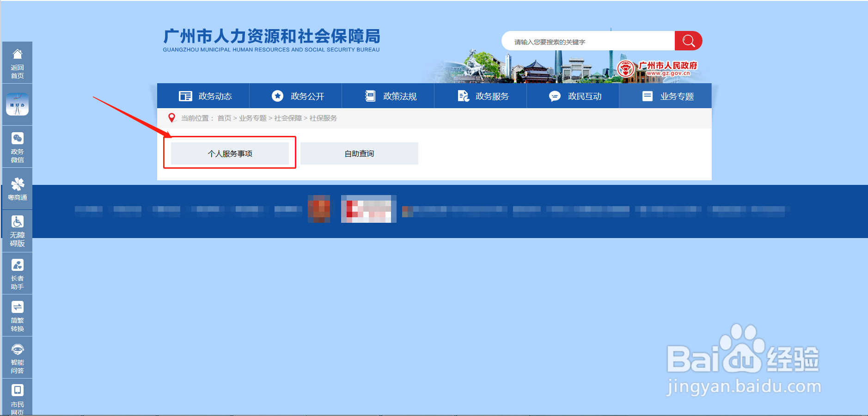Click the 广州市人力资源和社会保障局 site title
The width and height of the screenshot is (868, 416).
click(x=271, y=40)
